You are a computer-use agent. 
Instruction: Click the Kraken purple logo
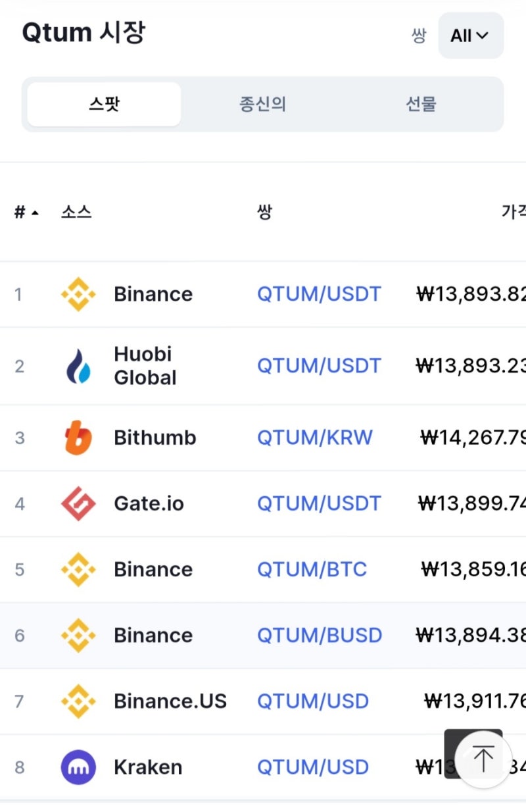78,767
